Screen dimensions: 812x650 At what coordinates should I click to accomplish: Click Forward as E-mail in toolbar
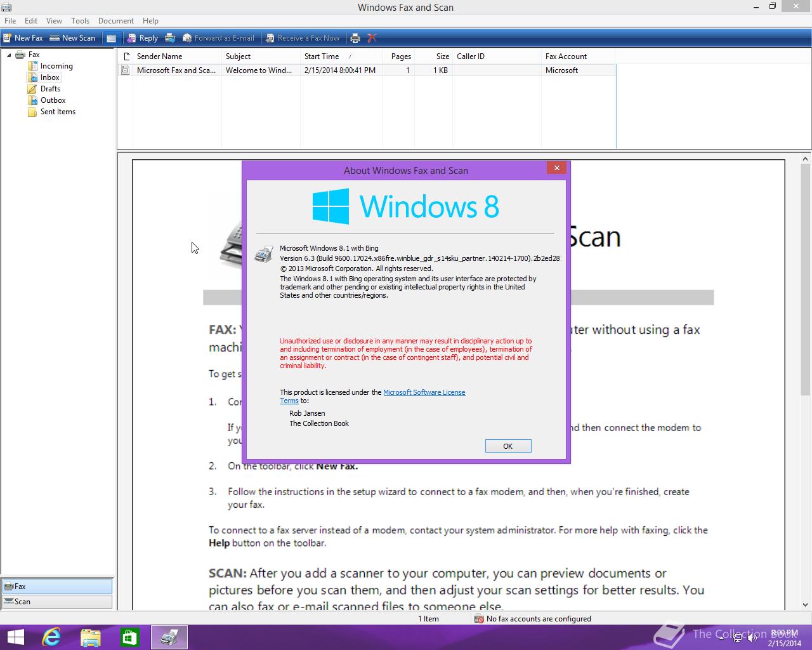click(218, 38)
